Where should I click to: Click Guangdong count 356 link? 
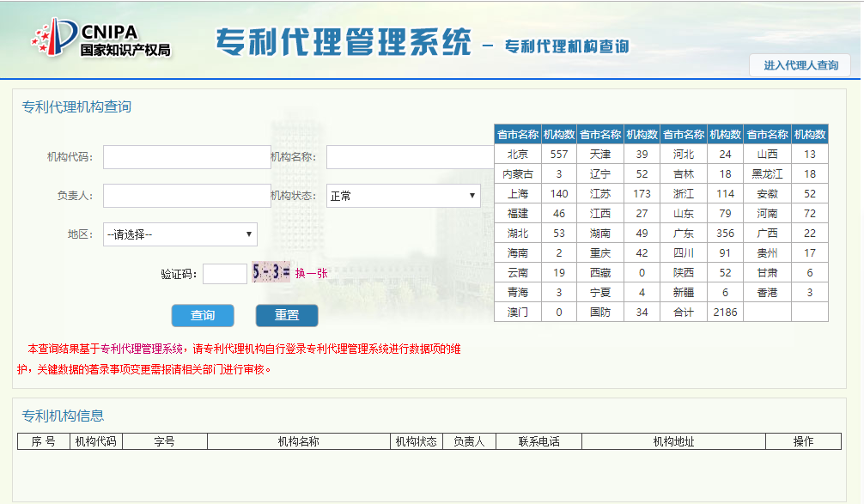pos(725,233)
